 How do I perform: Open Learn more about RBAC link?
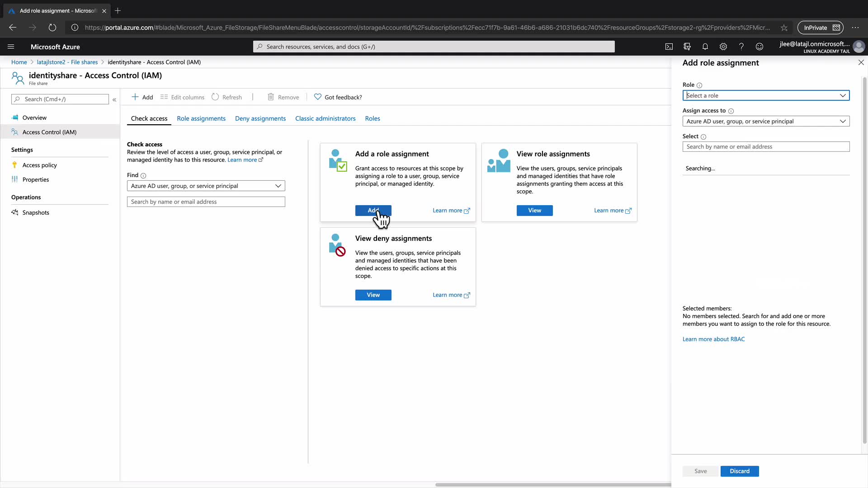713,339
